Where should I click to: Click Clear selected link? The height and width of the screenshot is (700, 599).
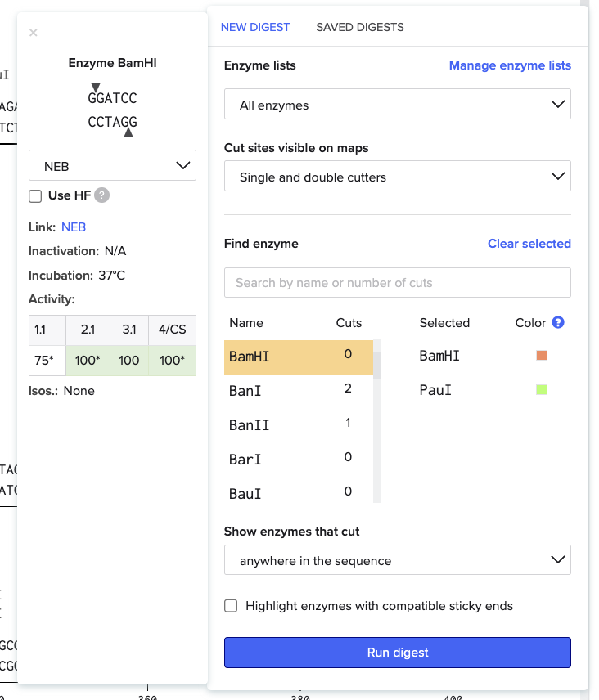[529, 244]
